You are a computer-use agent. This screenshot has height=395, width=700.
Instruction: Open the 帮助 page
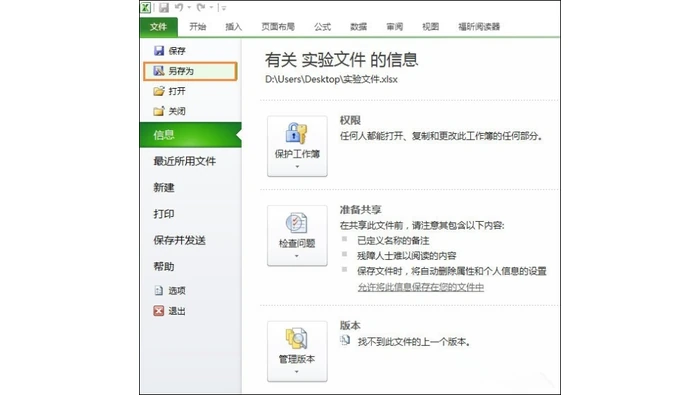click(x=164, y=266)
